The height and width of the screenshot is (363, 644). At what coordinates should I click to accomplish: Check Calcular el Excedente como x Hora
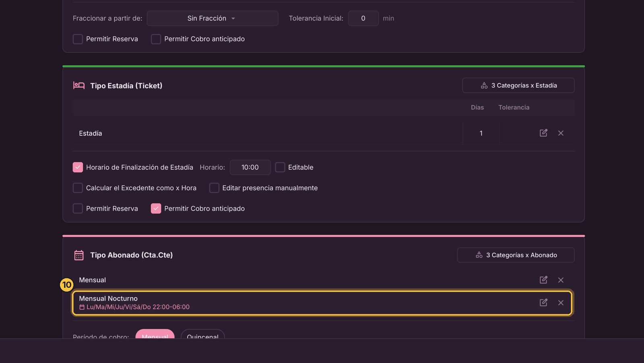[78, 188]
